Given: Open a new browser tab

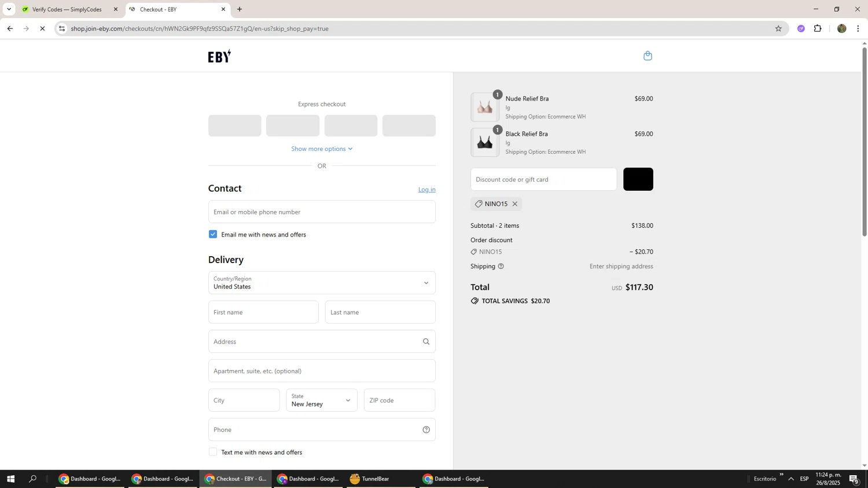Looking at the screenshot, I should [x=240, y=9].
